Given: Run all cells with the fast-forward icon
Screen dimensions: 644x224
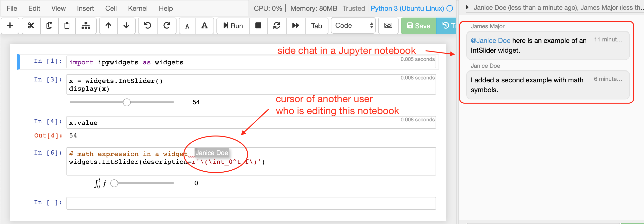Looking at the screenshot, I should tap(296, 26).
